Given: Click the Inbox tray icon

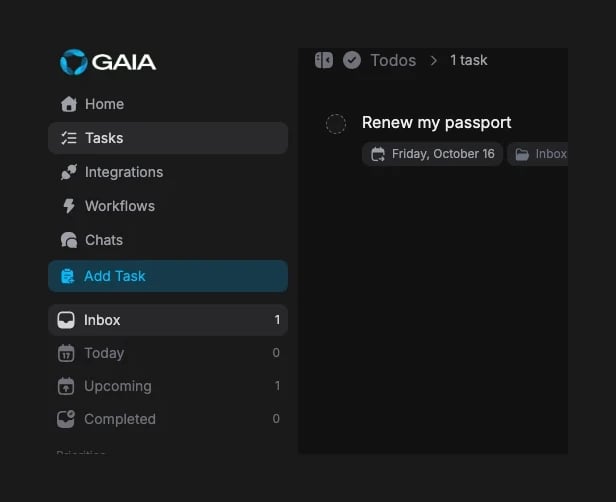Looking at the screenshot, I should pyautogui.click(x=66, y=320).
